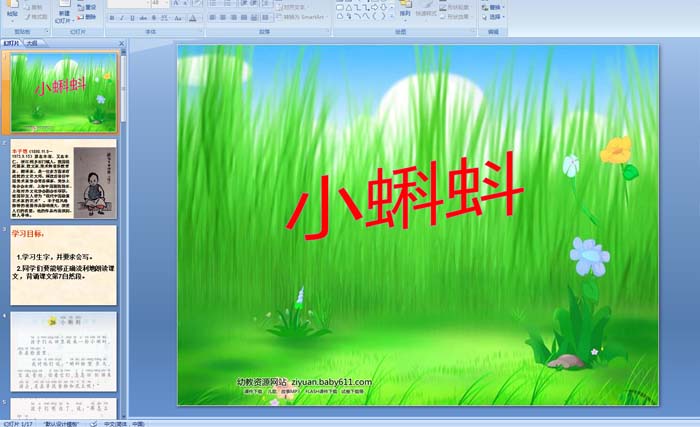Open the Font Color dropdown
The image size is (700, 427).
[x=193, y=18]
